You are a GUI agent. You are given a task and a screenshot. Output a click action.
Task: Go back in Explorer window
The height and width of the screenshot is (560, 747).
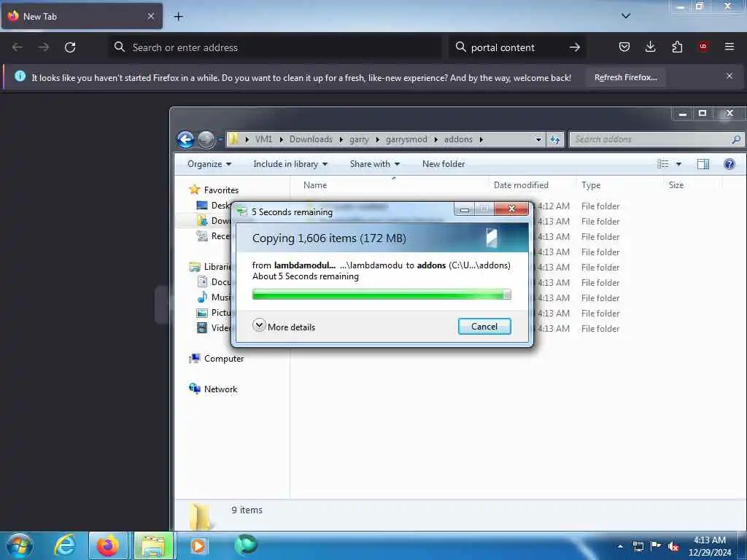tap(185, 139)
